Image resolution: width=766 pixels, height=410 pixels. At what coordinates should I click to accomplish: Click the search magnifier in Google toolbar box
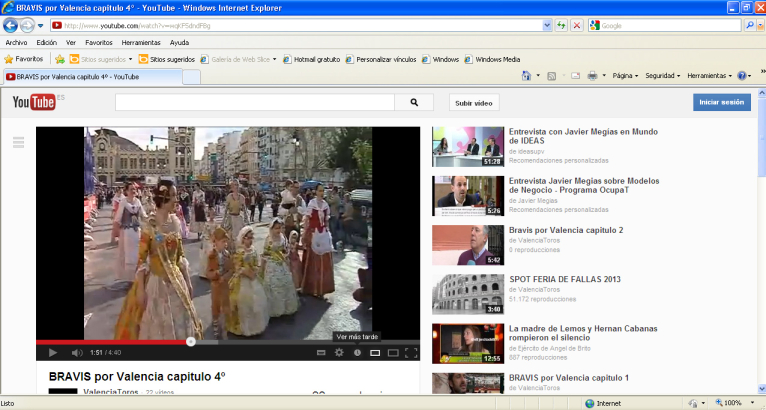[x=750, y=25]
